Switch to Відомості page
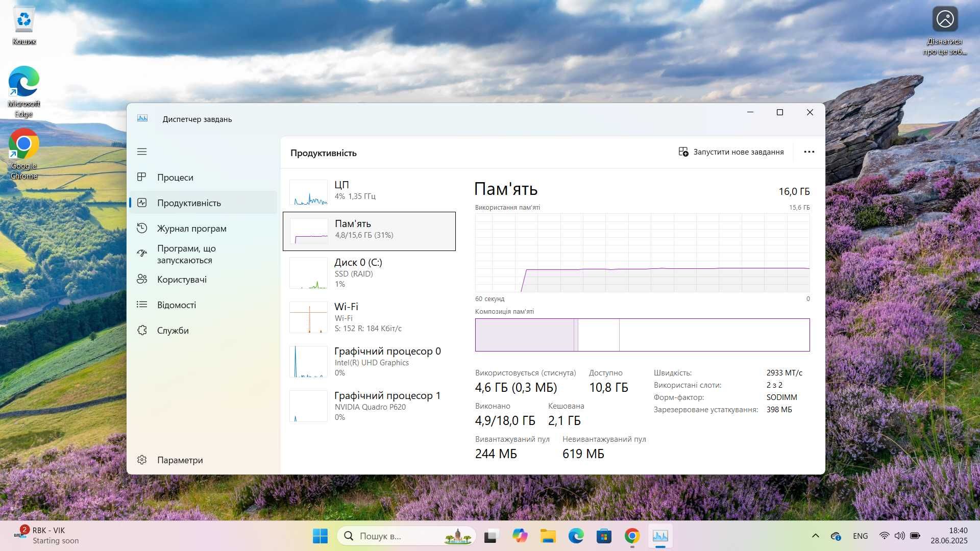Image resolution: width=980 pixels, height=551 pixels. pyautogui.click(x=203, y=305)
